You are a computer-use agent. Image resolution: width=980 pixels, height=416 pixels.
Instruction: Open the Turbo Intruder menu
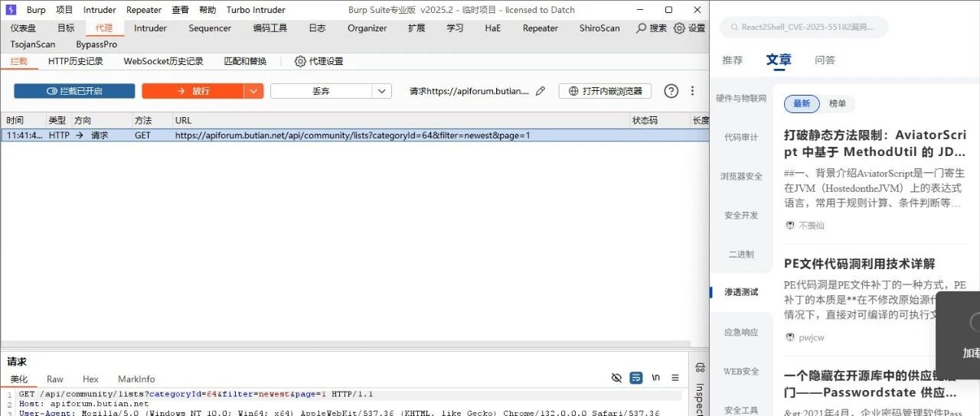(x=256, y=10)
